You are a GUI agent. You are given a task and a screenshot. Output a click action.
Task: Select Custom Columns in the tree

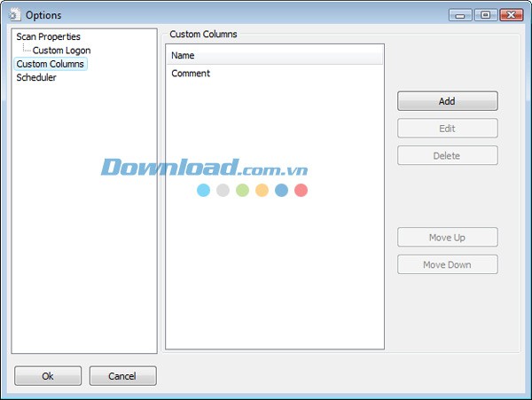[51, 64]
